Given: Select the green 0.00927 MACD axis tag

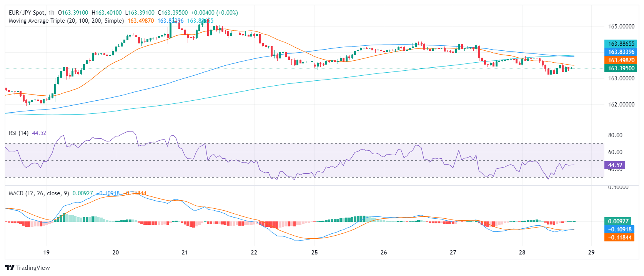Looking at the screenshot, I should [x=618, y=221].
